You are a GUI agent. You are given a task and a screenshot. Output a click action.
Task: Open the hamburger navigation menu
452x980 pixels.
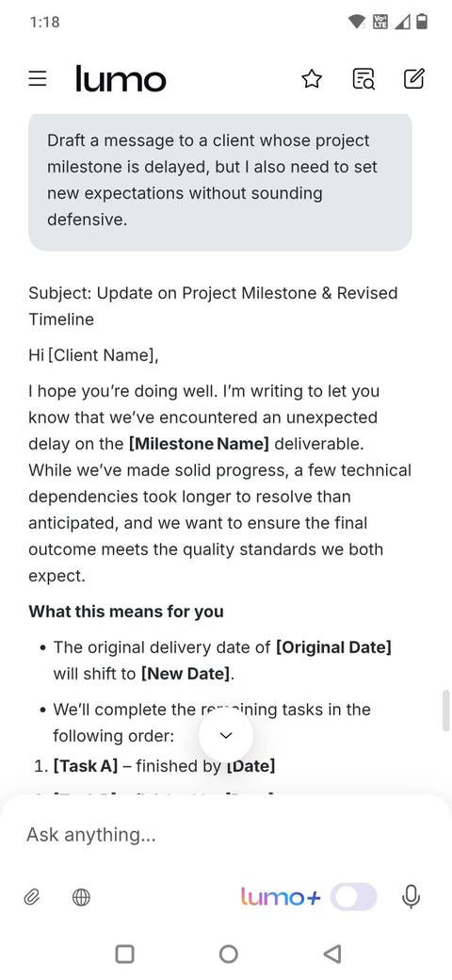pyautogui.click(x=38, y=79)
